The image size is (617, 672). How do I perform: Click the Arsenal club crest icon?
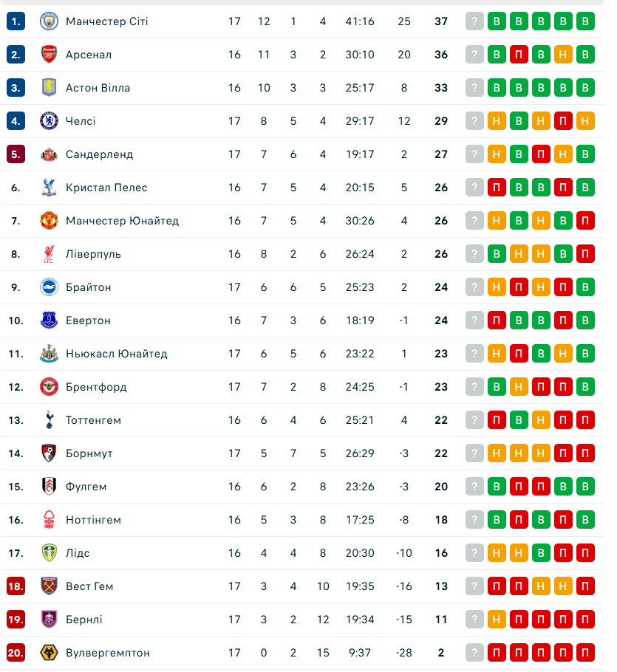(49, 55)
